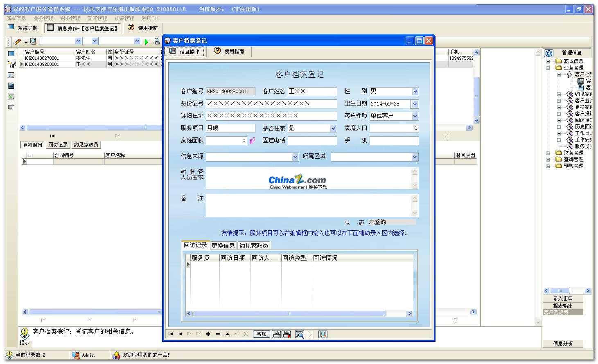598x364 pixels.
Task: Click the 增加 button
Action: 261,334
